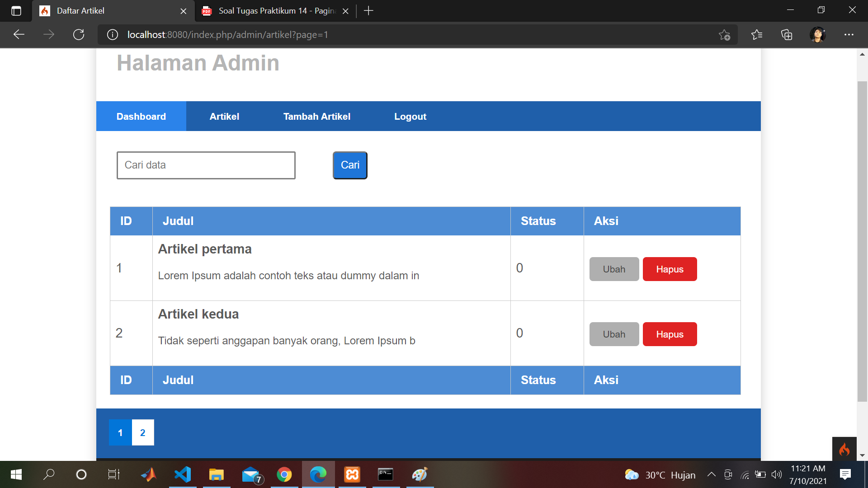The width and height of the screenshot is (868, 488).
Task: Open Windows Action Center notifications
Action: [x=845, y=474]
